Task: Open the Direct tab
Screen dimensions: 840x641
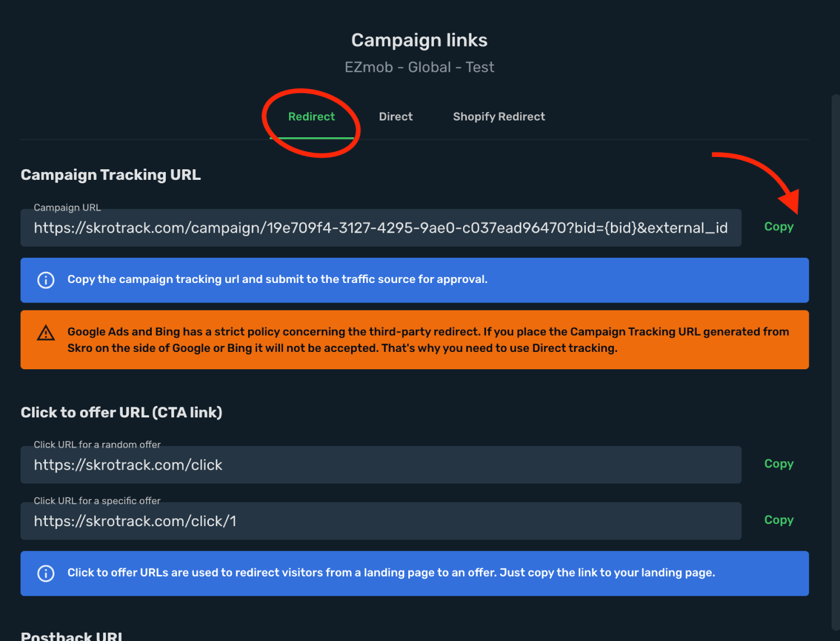Action: tap(396, 117)
